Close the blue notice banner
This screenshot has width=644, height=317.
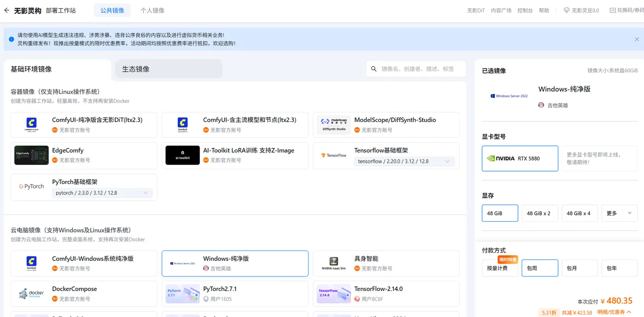[637, 39]
